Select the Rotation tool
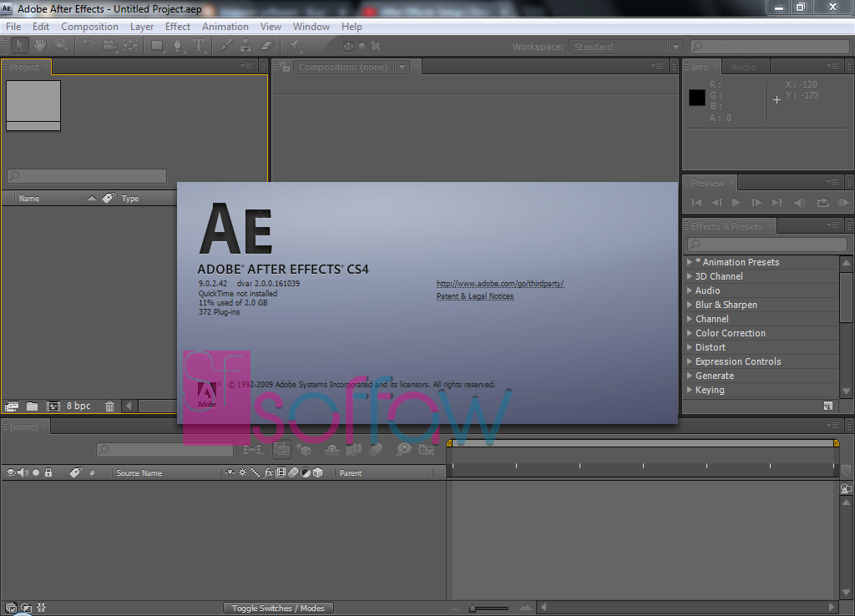The width and height of the screenshot is (855, 616). (x=89, y=46)
